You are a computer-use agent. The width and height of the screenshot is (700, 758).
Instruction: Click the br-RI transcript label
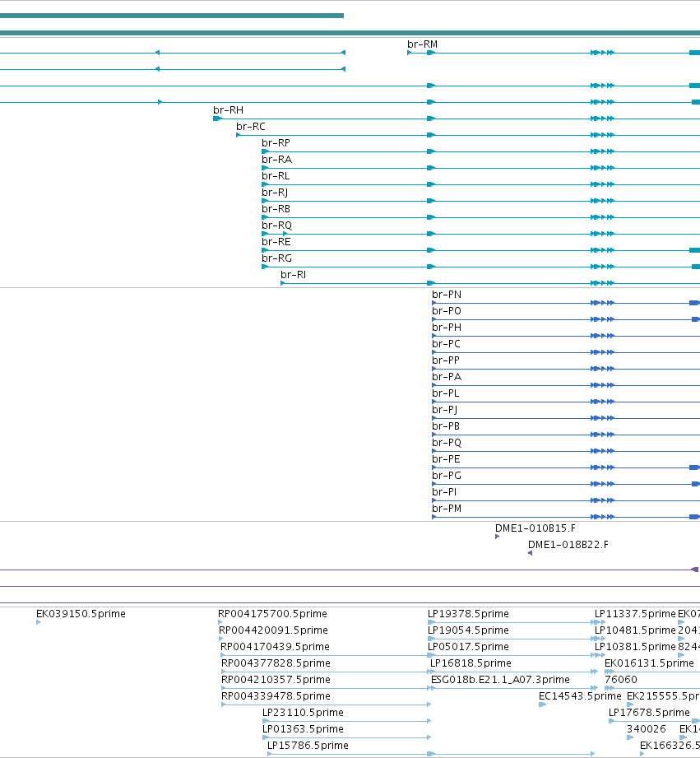coord(293,275)
